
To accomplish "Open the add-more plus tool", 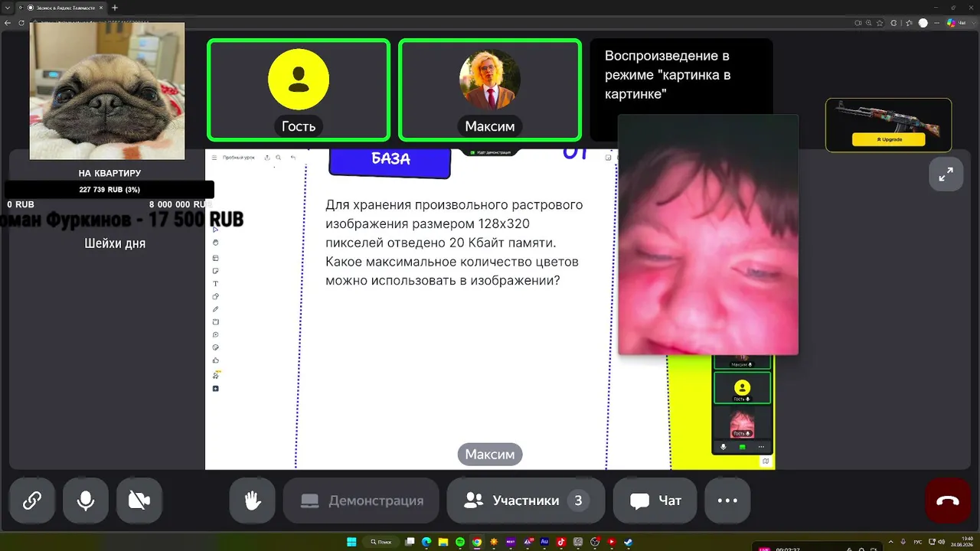I will click(x=216, y=389).
